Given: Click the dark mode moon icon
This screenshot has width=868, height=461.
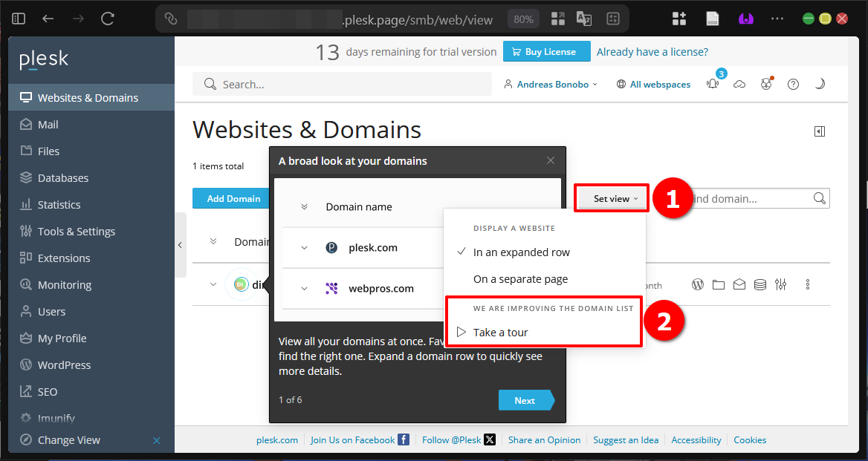Looking at the screenshot, I should pyautogui.click(x=820, y=85).
